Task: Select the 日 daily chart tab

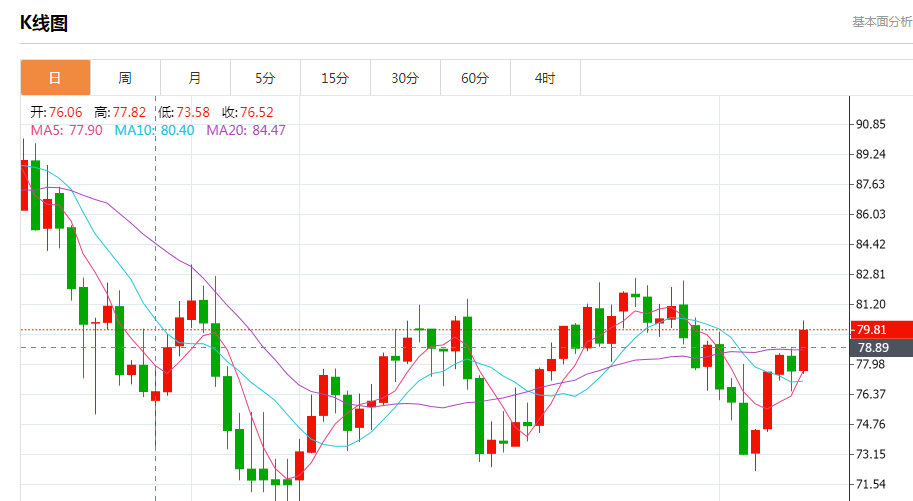Action: [55, 78]
